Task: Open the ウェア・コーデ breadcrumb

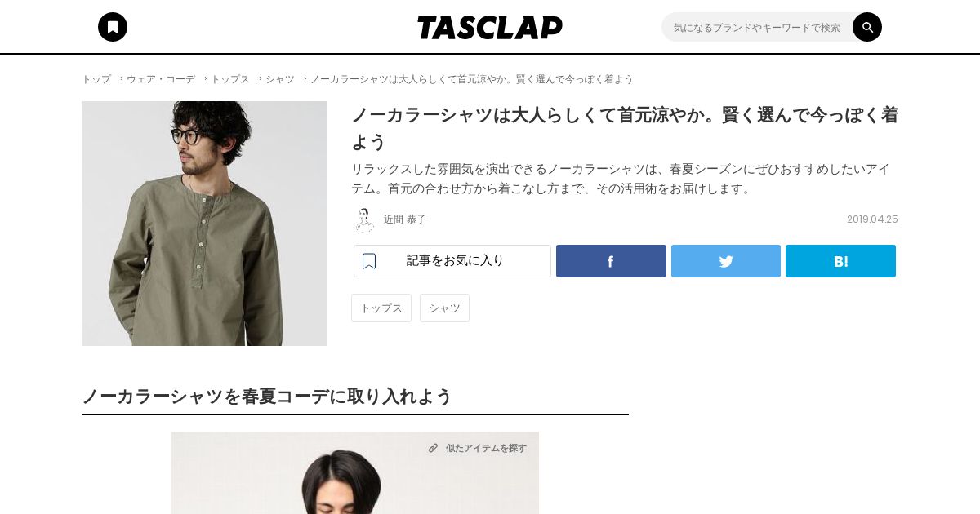Action: [x=161, y=79]
